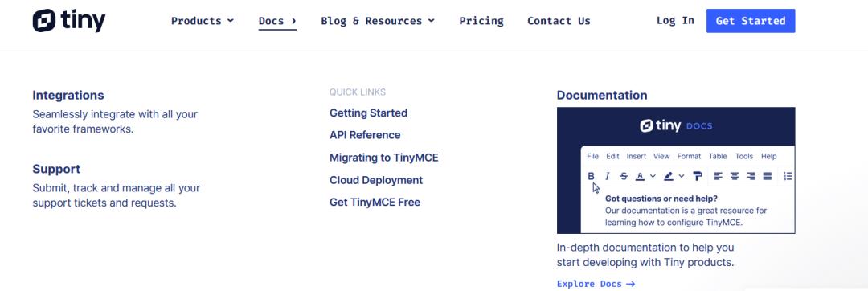Click the Get TinyMCE Free link
868x291 pixels.
pyautogui.click(x=375, y=203)
